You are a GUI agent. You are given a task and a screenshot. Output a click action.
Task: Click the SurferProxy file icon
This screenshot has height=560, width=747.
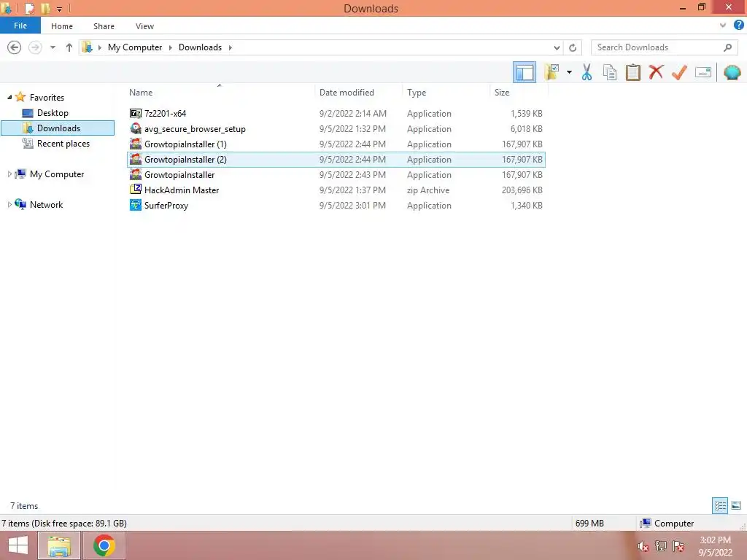tap(136, 205)
